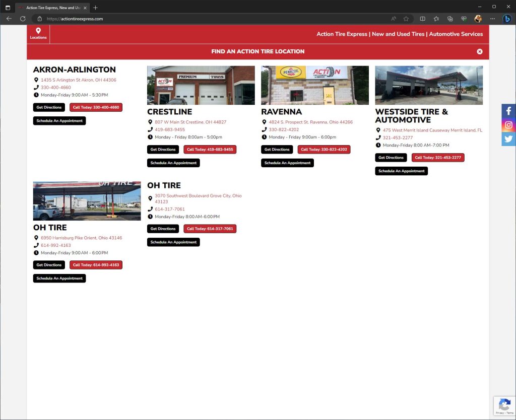Schedule An Appointment at Ravenna
The image size is (516, 420).
287,163
